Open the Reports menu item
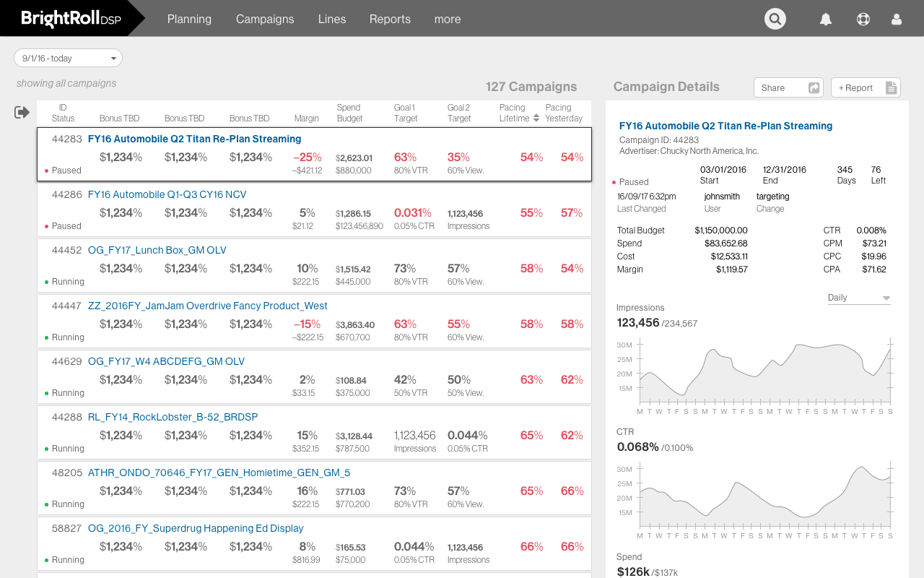Screen dimensions: 924x578 click(390, 19)
